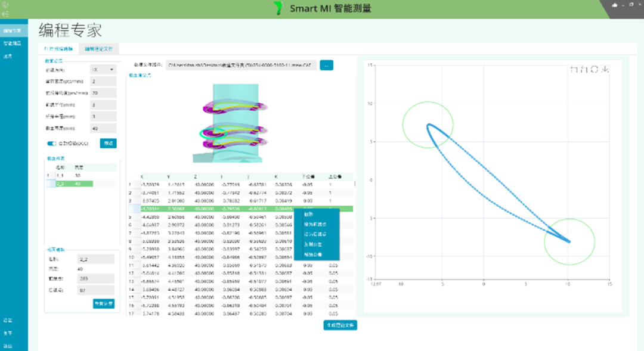This screenshot has height=351, width=644.
Task: Select section row 1_1 in list
Action: (81, 175)
